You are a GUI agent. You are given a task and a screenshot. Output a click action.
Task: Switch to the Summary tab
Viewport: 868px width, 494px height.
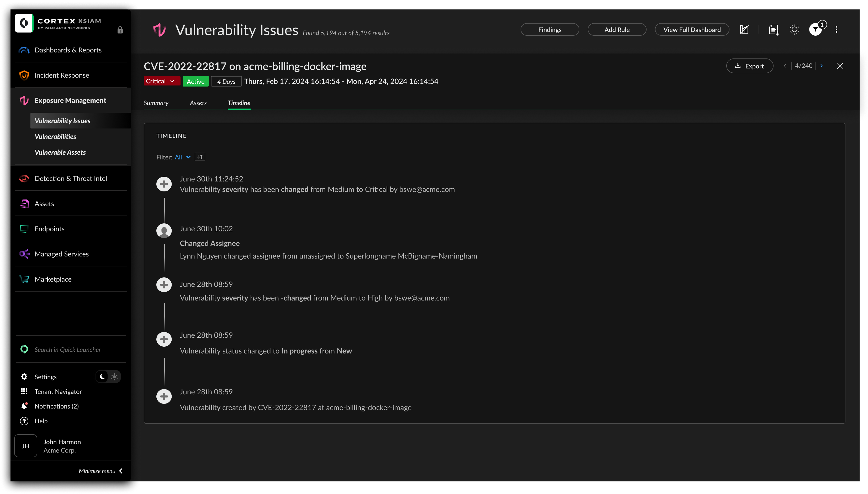156,103
